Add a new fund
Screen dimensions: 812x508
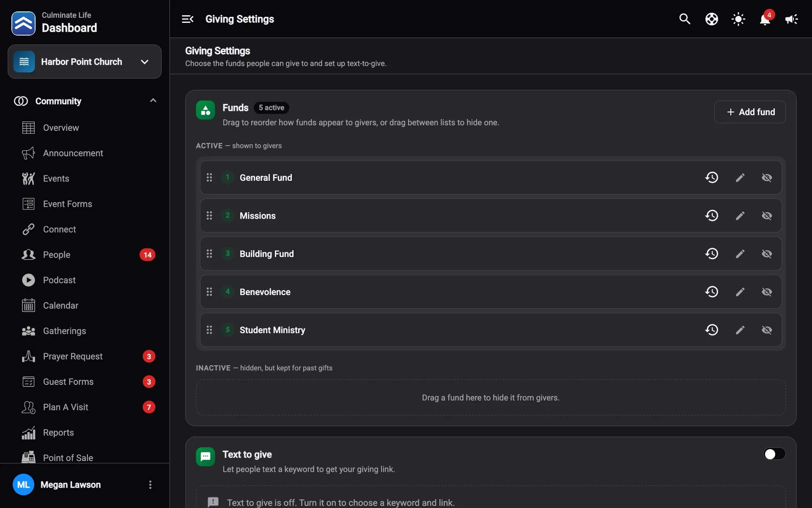pyautogui.click(x=750, y=112)
